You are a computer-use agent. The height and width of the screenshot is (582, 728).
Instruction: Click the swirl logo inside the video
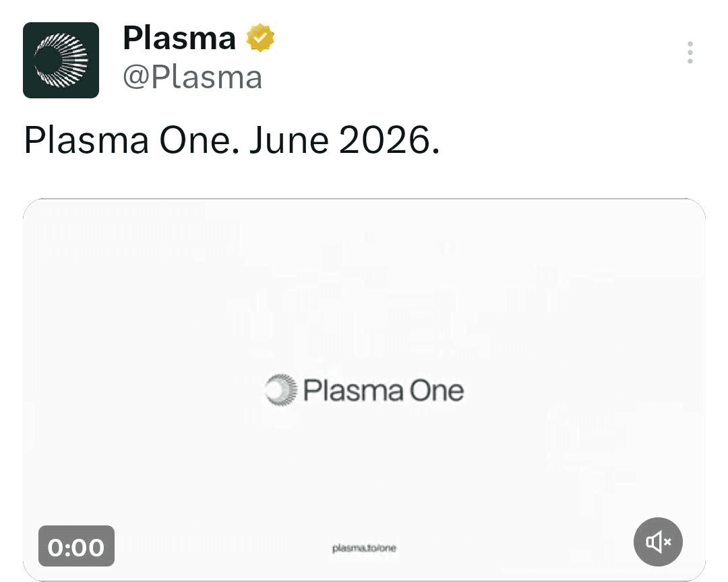point(281,390)
